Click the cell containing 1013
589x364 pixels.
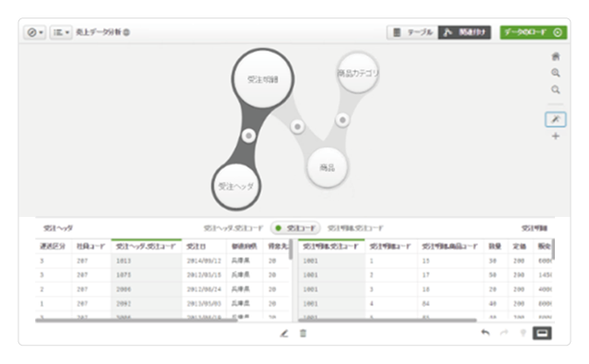(146, 260)
